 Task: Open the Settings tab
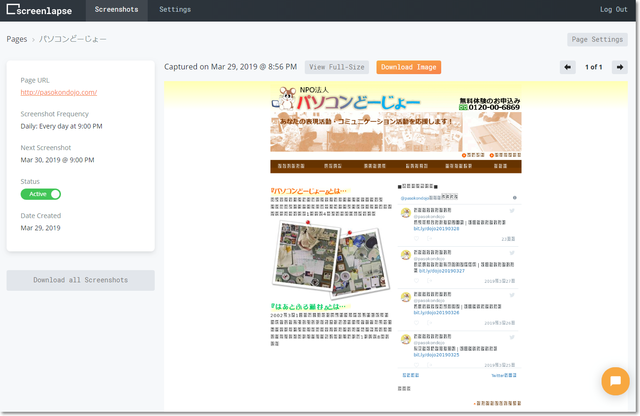[175, 10]
